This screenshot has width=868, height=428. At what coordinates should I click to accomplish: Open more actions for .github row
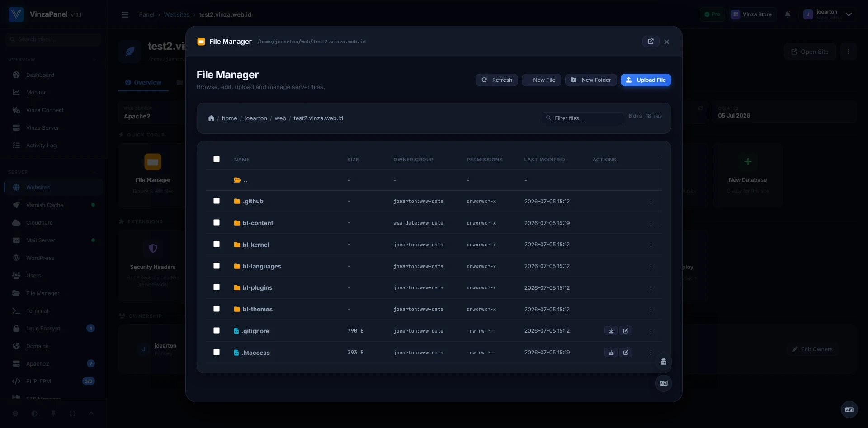coord(651,202)
